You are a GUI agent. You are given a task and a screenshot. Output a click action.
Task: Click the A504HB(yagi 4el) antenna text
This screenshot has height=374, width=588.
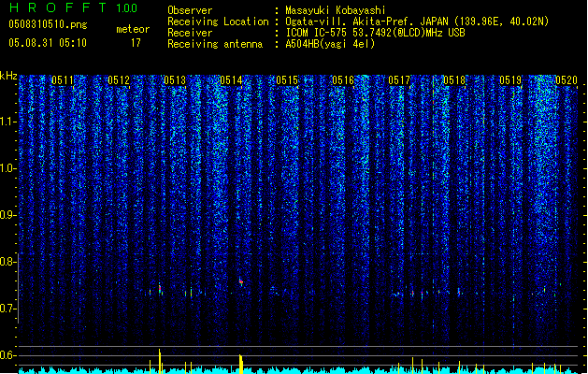(330, 44)
